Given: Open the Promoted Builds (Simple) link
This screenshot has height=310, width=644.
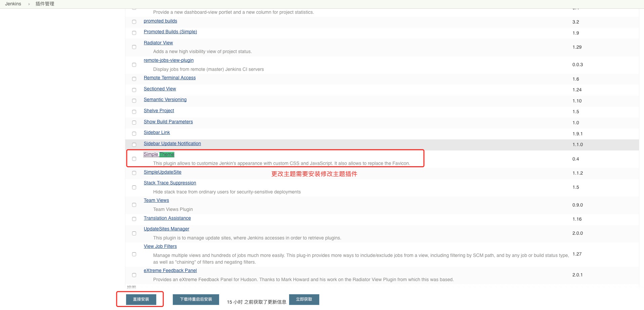Looking at the screenshot, I should (x=170, y=32).
